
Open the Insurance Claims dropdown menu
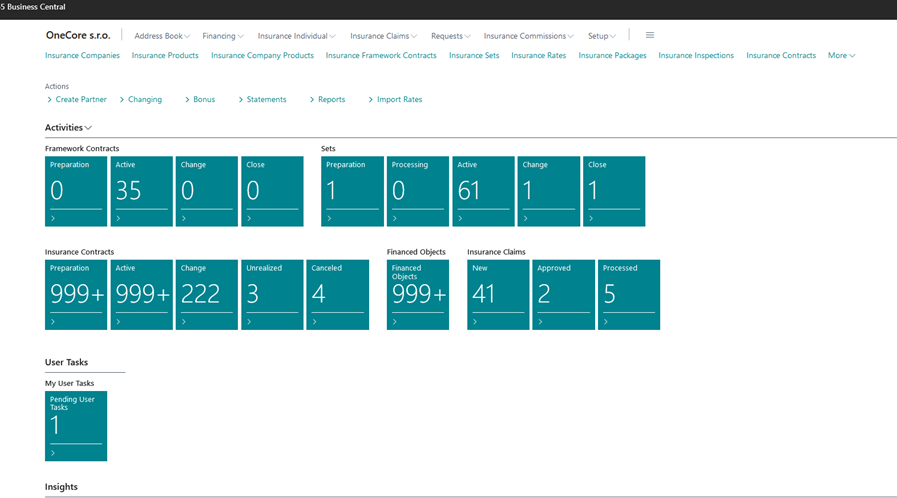(x=383, y=36)
